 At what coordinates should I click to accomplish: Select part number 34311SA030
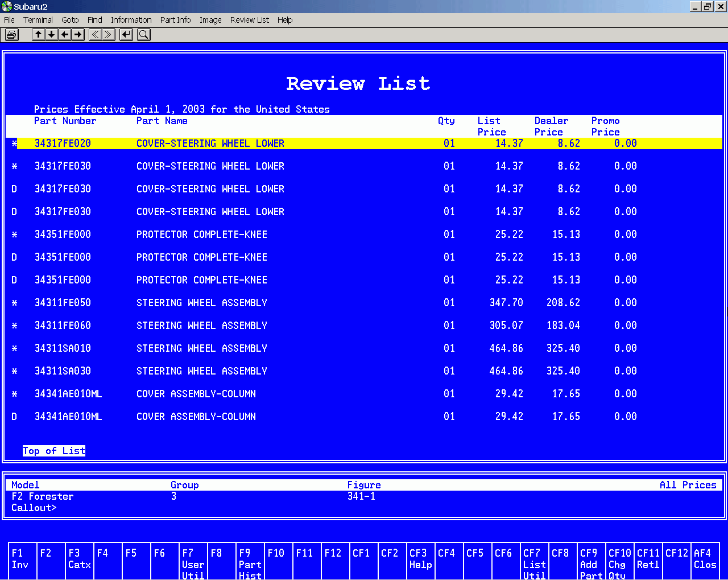tap(63, 371)
